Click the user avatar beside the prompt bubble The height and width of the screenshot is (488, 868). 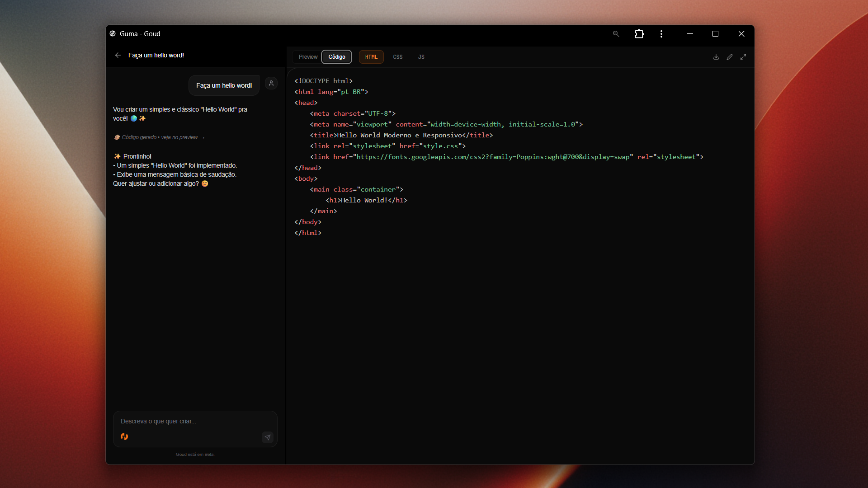click(271, 83)
